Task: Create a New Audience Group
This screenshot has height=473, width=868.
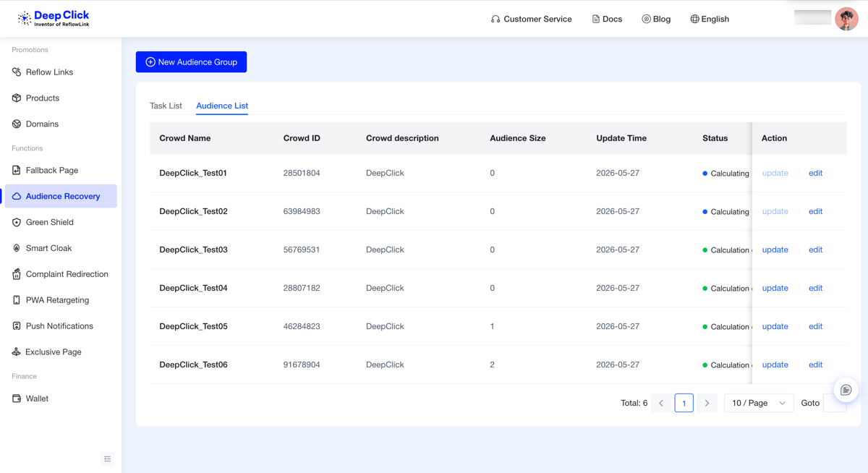Action: [191, 62]
